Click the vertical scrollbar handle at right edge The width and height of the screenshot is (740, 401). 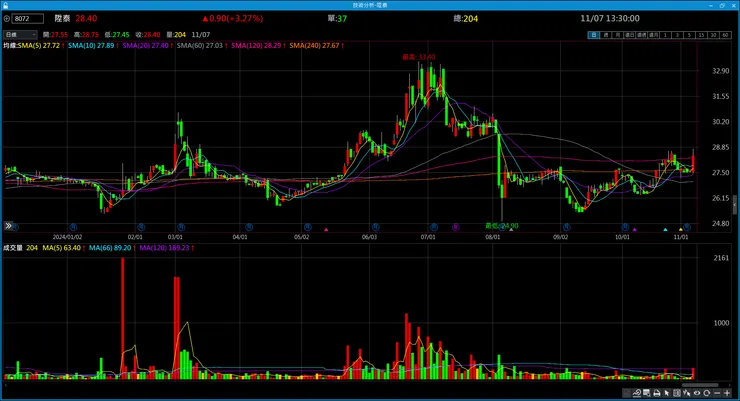point(735,204)
